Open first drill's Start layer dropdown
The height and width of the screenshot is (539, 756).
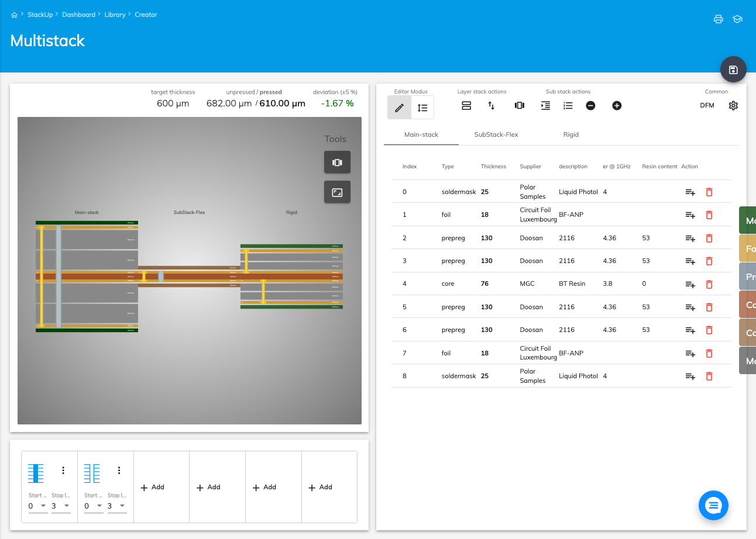point(38,506)
